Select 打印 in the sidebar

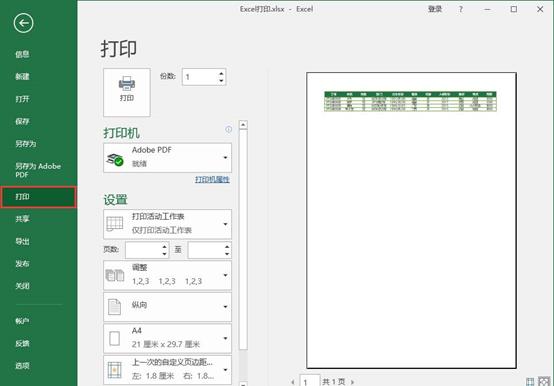38,197
